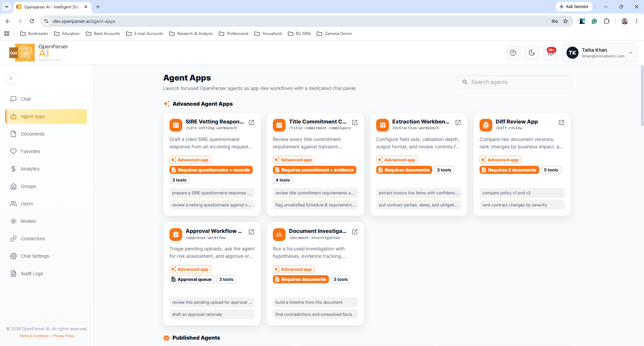This screenshot has width=644, height=346.
Task: Click the Document Investigation search icon
Action: [279, 235]
